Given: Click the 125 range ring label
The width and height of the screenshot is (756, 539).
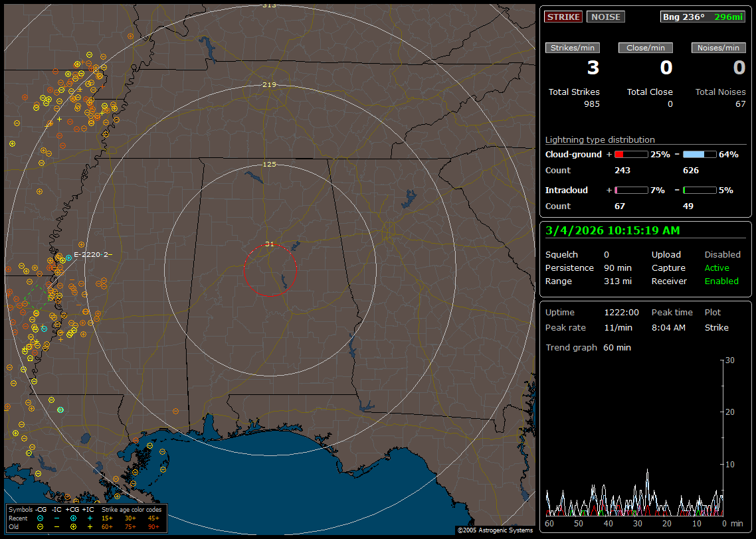Looking at the screenshot, I should click(269, 164).
